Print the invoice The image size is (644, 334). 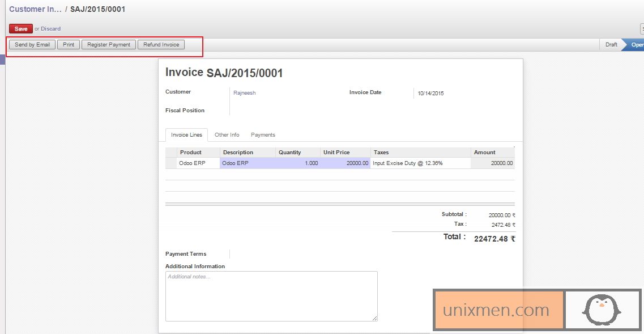click(69, 45)
